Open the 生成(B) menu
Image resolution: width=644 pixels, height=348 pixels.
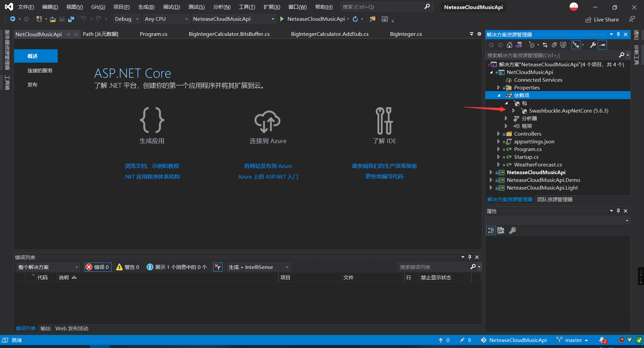(146, 7)
